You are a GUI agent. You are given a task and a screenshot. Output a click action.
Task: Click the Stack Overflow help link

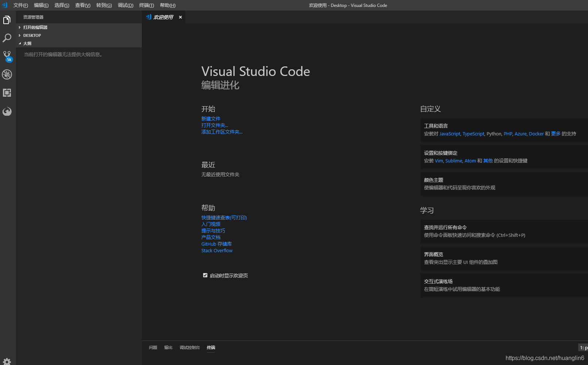click(x=217, y=250)
